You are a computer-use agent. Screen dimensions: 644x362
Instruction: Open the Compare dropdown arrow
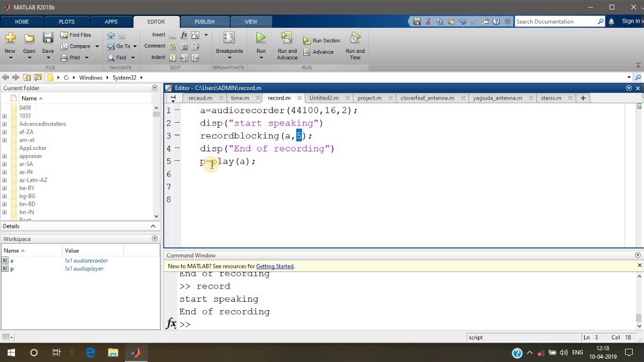point(97,46)
